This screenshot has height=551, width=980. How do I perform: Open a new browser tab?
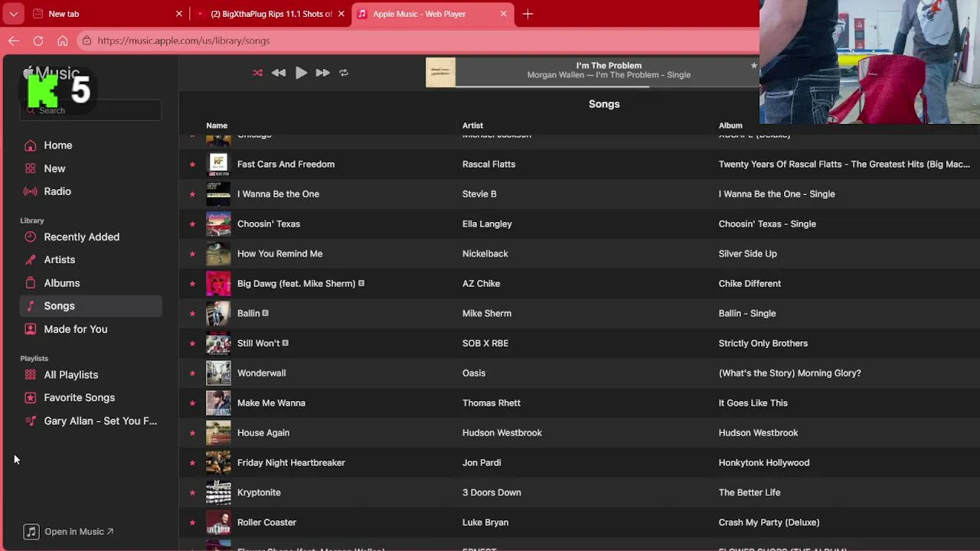pyautogui.click(x=528, y=14)
